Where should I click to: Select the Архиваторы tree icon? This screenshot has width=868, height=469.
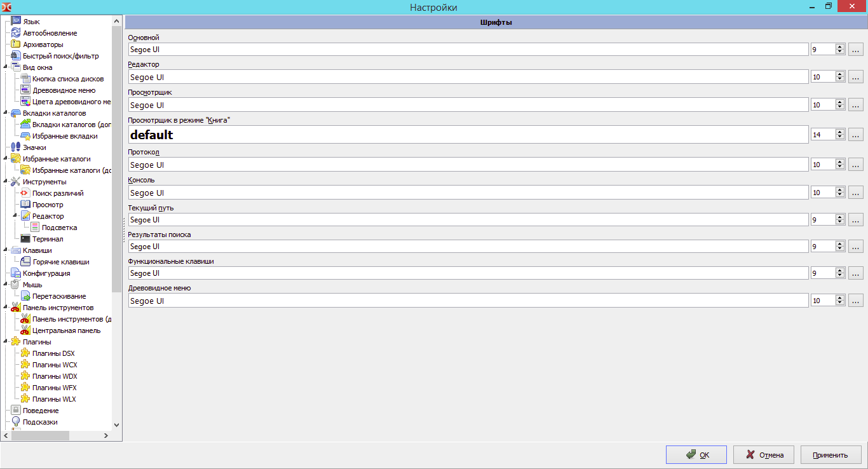tap(16, 44)
